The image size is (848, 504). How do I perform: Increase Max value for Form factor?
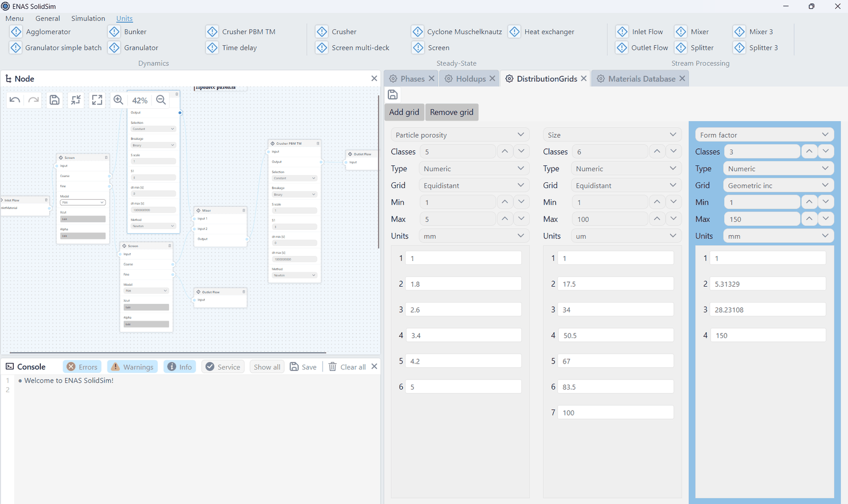pos(809,219)
